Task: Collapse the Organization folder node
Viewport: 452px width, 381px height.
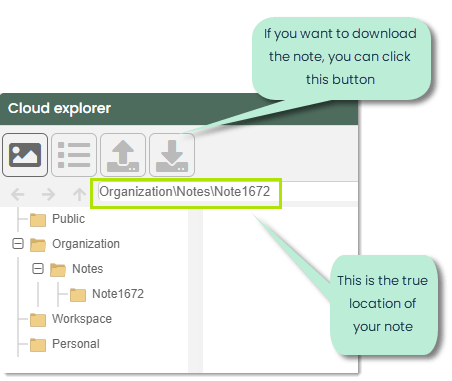Action: (x=18, y=244)
